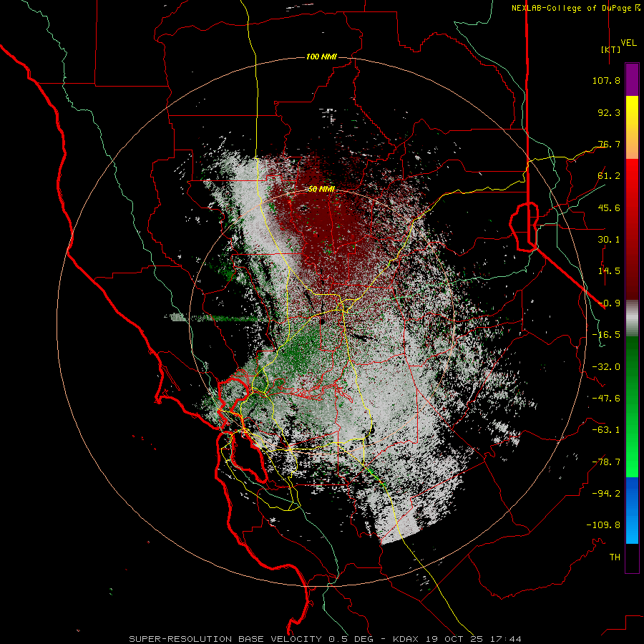
Task: Click the blue segment of velocity color bar
Action: click(x=632, y=510)
